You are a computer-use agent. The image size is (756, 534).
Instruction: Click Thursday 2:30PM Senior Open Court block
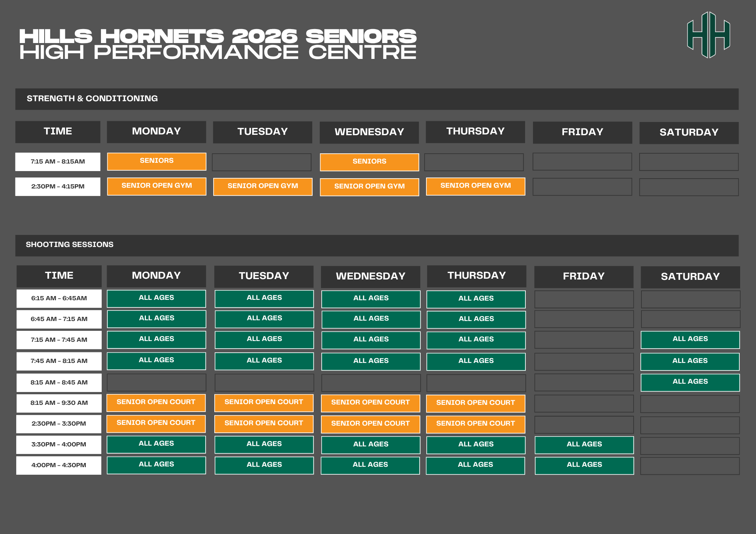click(x=476, y=424)
